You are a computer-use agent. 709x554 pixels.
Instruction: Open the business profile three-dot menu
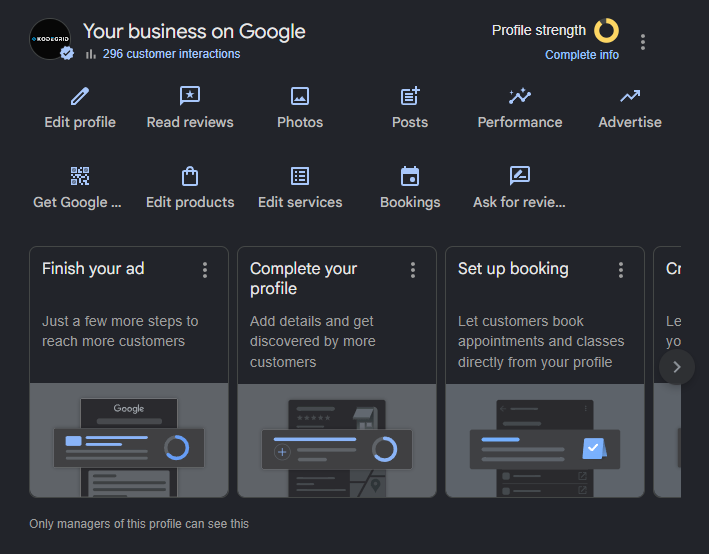(x=643, y=42)
